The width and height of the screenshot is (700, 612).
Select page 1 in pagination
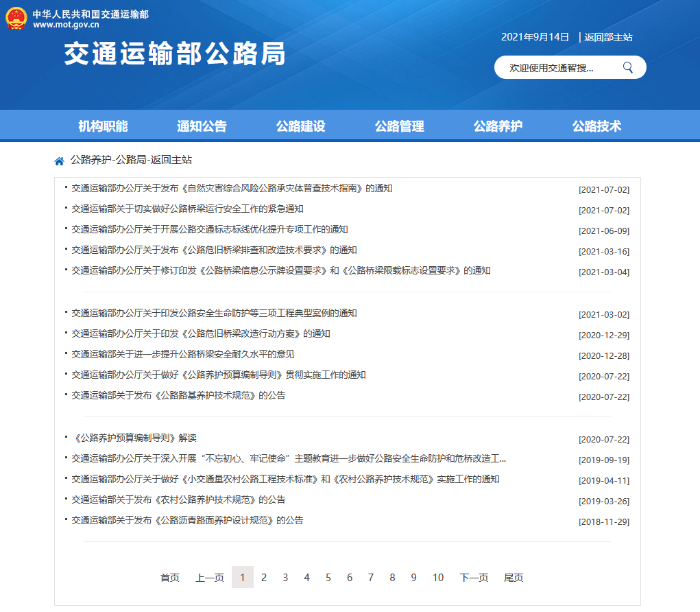pyautogui.click(x=243, y=577)
